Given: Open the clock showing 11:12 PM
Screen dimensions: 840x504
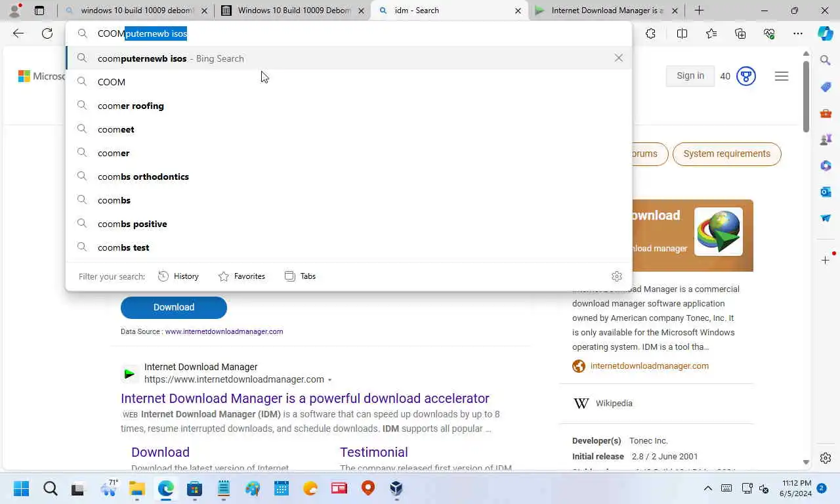Looking at the screenshot, I should pos(796,488).
